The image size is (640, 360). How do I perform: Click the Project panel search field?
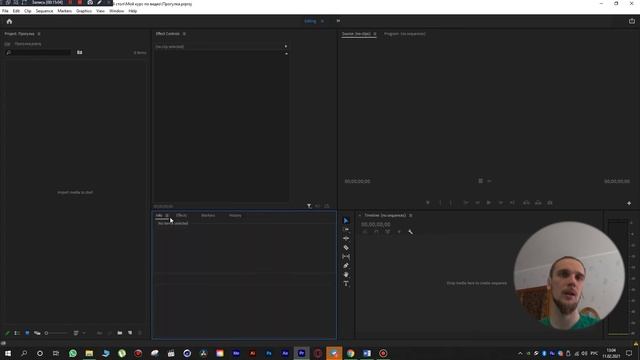point(38,52)
